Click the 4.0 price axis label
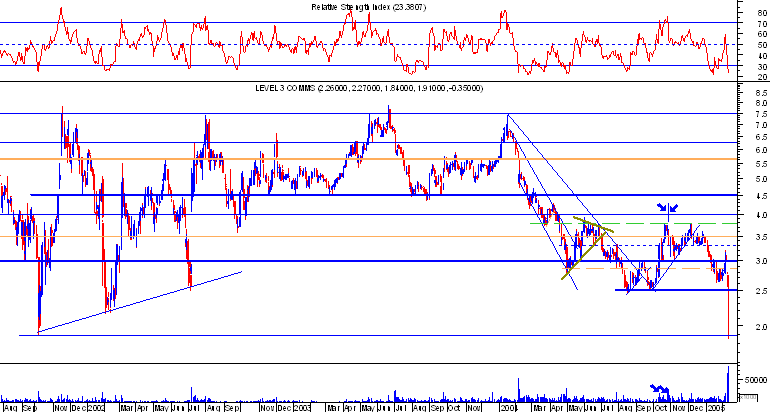770x412 pixels. (762, 215)
